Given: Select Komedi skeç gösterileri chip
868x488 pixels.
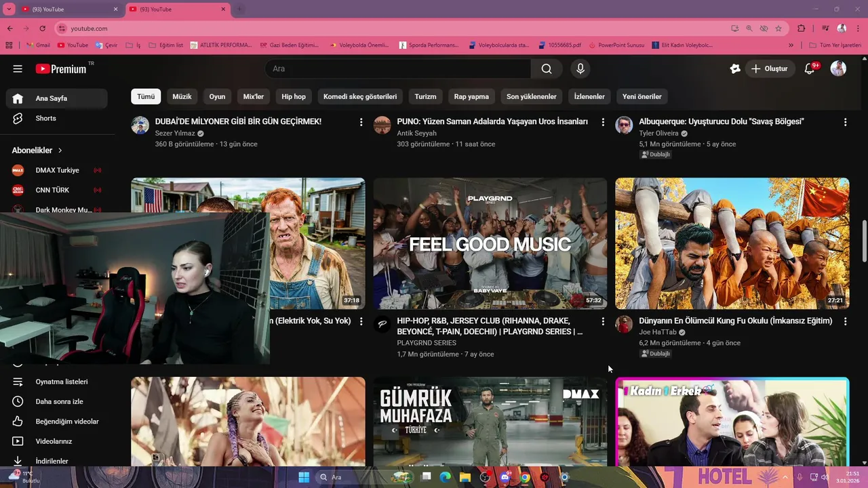Looking at the screenshot, I should pyautogui.click(x=360, y=96).
